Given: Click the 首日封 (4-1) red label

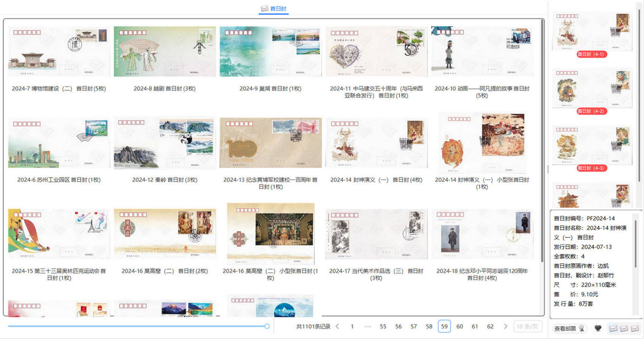Looking at the screenshot, I should [x=592, y=54].
